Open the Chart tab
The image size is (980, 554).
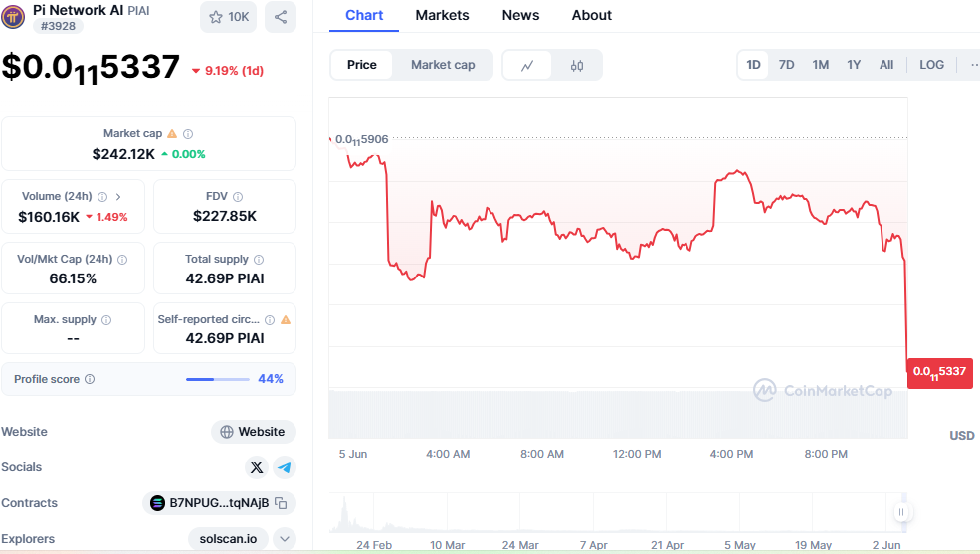(x=364, y=15)
